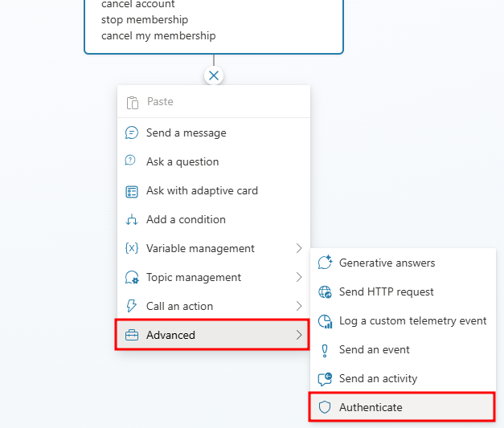Viewport: 504px width, 428px height.
Task: Click the Generative answers sparkle icon
Action: [325, 262]
